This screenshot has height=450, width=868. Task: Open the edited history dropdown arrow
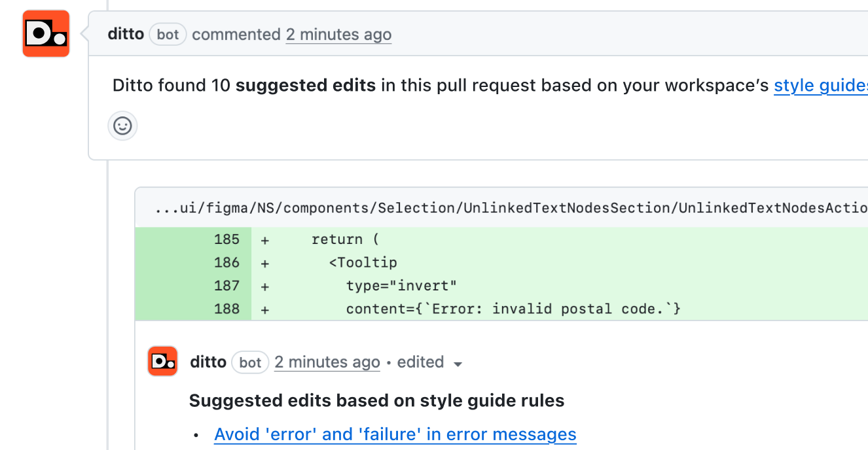(458, 364)
